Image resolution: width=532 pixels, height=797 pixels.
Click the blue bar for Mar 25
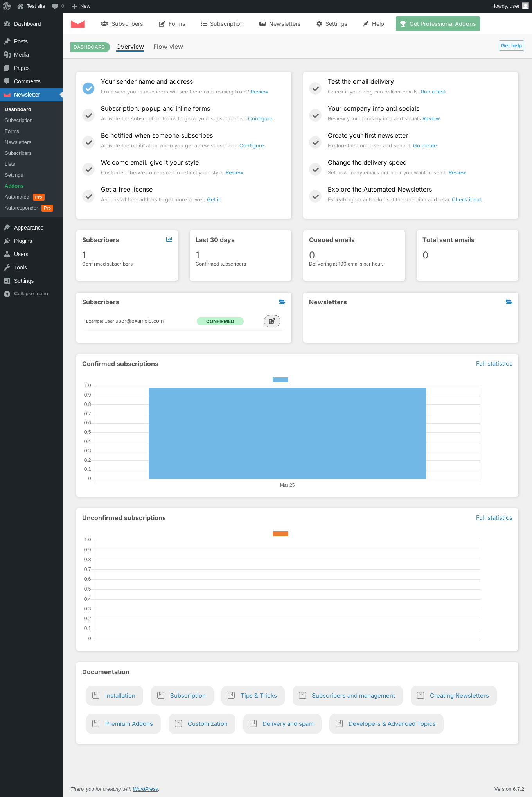point(287,433)
